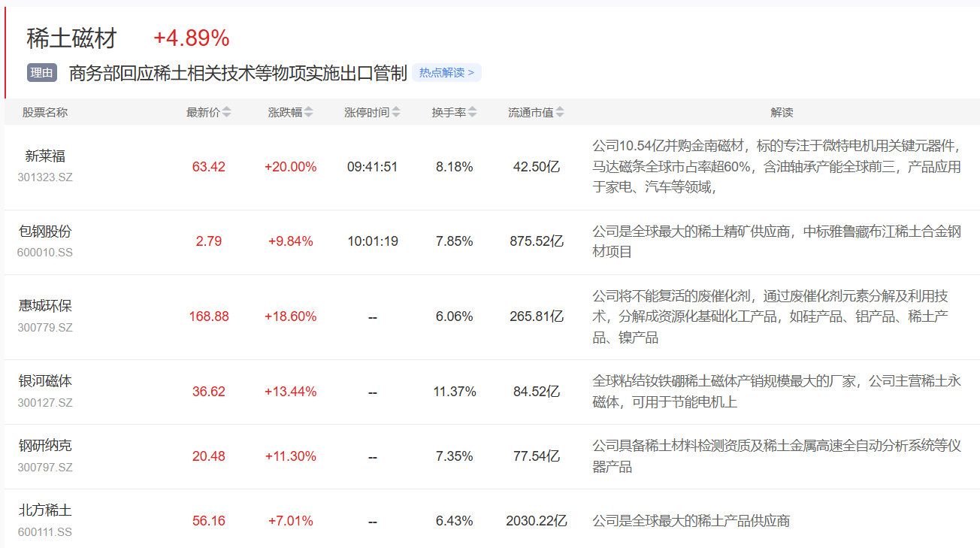This screenshot has height=548, width=980.
Task: Select the price 2.79
Action: pos(209,241)
